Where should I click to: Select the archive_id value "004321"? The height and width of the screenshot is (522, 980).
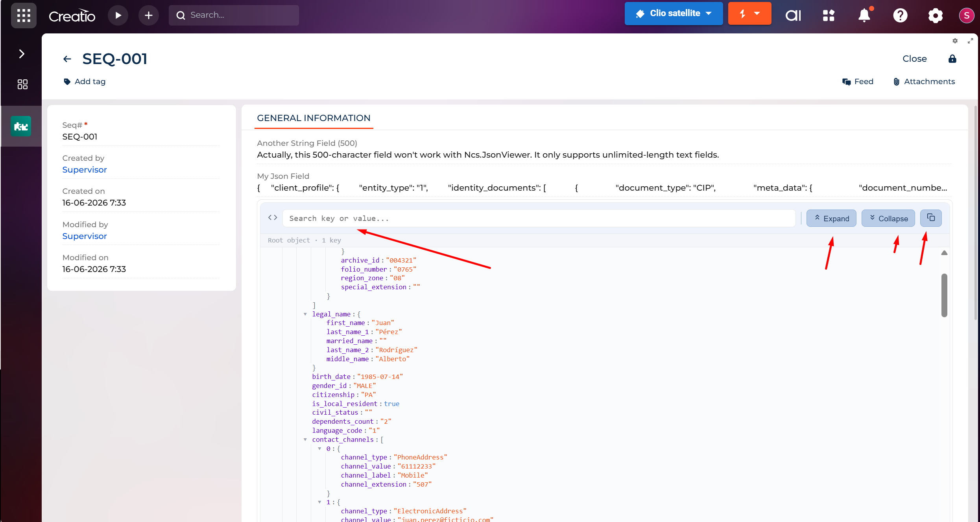coord(401,260)
